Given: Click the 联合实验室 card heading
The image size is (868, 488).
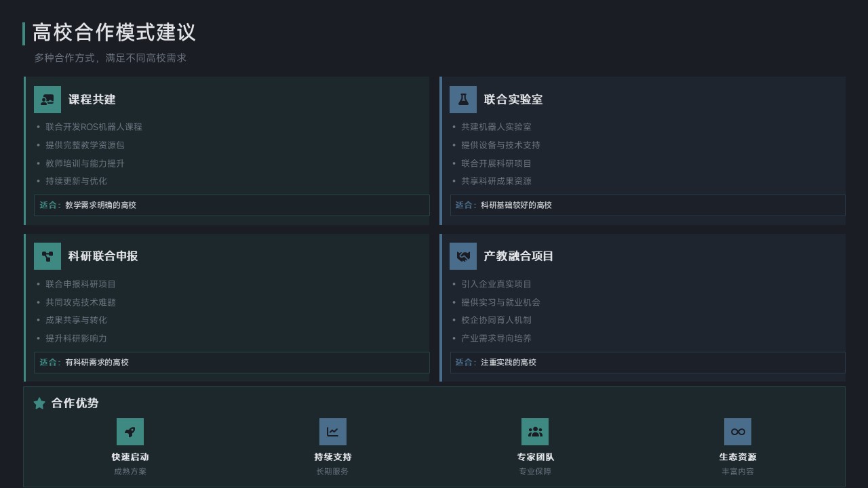Looking at the screenshot, I should pyautogui.click(x=513, y=100).
